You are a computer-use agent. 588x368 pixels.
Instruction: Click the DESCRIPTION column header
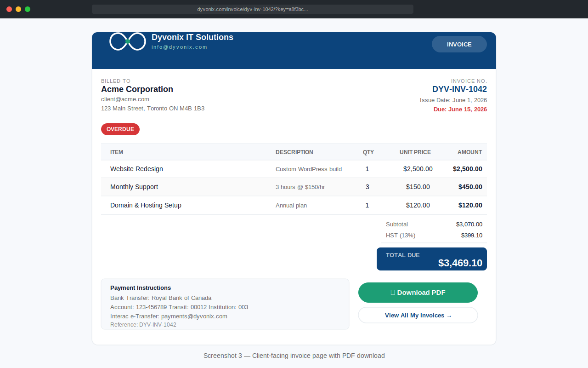coord(294,152)
